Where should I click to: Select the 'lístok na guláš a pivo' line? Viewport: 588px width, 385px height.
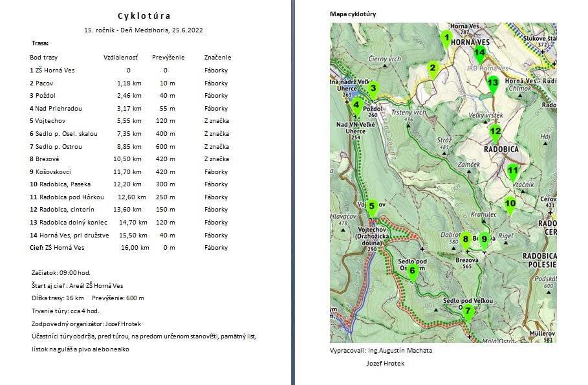tap(80, 349)
